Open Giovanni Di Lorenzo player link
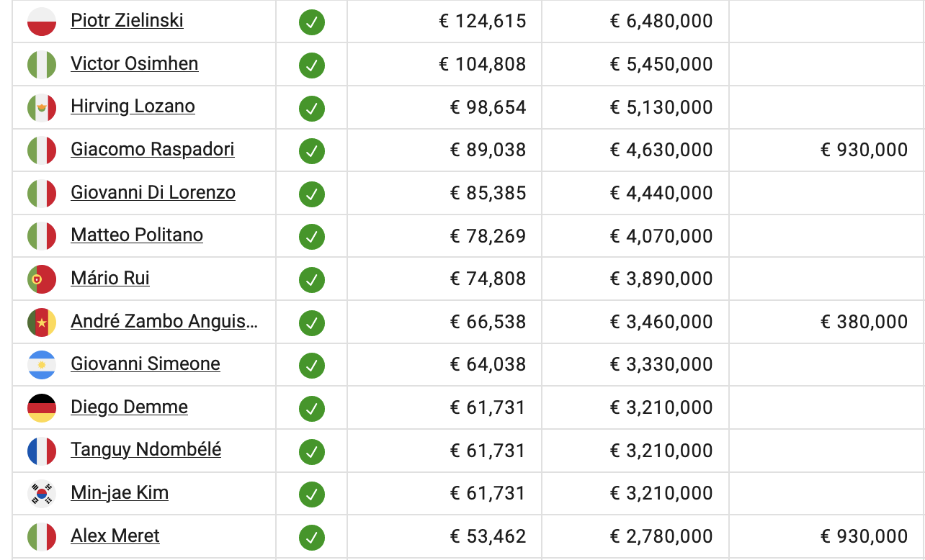 pyautogui.click(x=153, y=193)
